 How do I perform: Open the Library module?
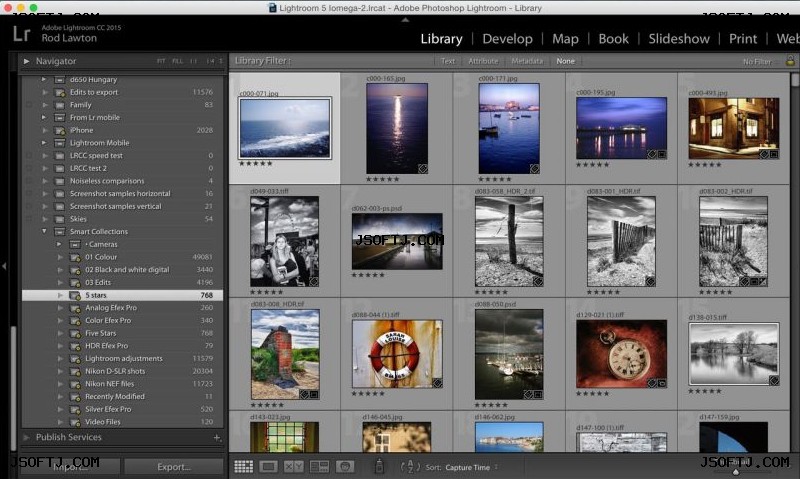pyautogui.click(x=441, y=39)
